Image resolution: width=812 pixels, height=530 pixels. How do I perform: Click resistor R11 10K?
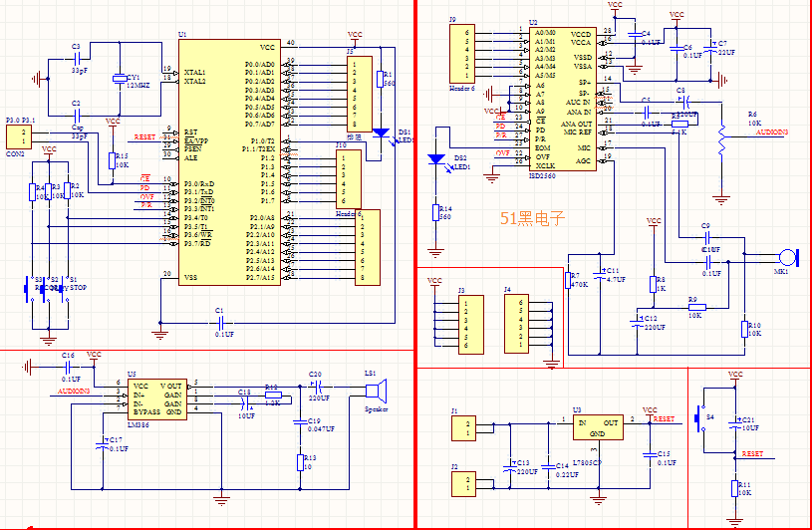pos(734,488)
